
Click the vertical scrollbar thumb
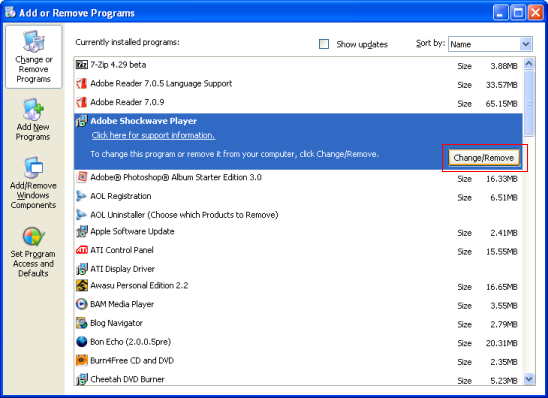point(529,103)
